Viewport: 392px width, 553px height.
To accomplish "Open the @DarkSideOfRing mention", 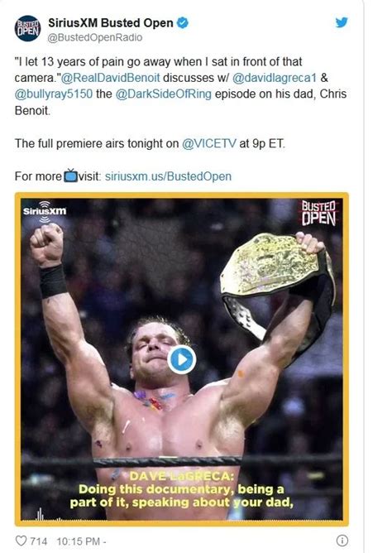I will [164, 94].
